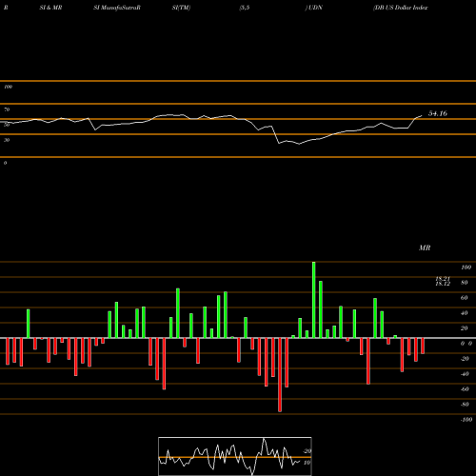Click the 54.16 RSI value label
This screenshot has height=476, width=476.
(x=438, y=113)
